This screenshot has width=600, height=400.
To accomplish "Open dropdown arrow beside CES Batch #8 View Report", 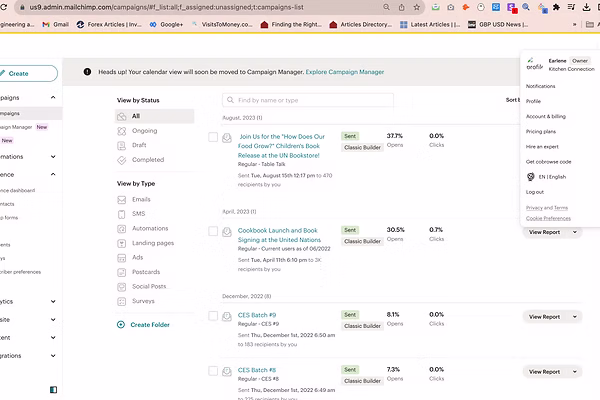I will pos(575,372).
